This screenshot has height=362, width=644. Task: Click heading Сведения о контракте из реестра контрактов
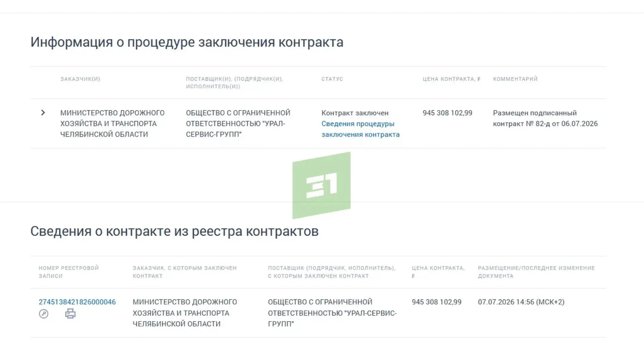[x=174, y=231]
